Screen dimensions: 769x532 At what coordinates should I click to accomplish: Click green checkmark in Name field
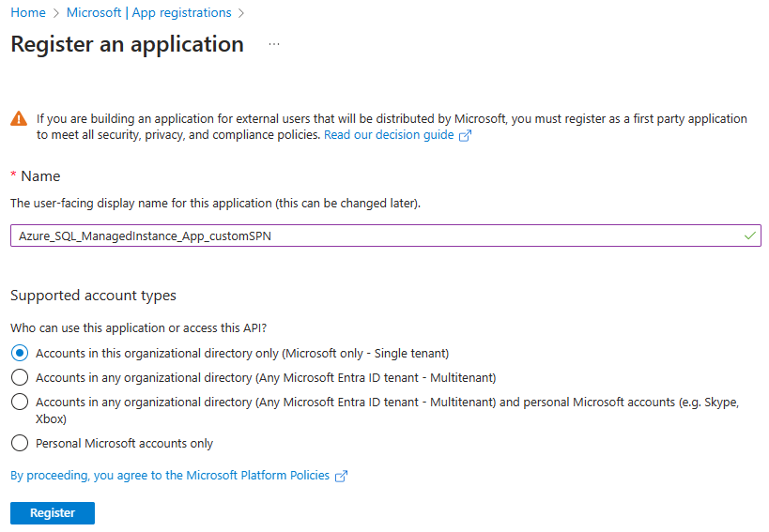(749, 236)
